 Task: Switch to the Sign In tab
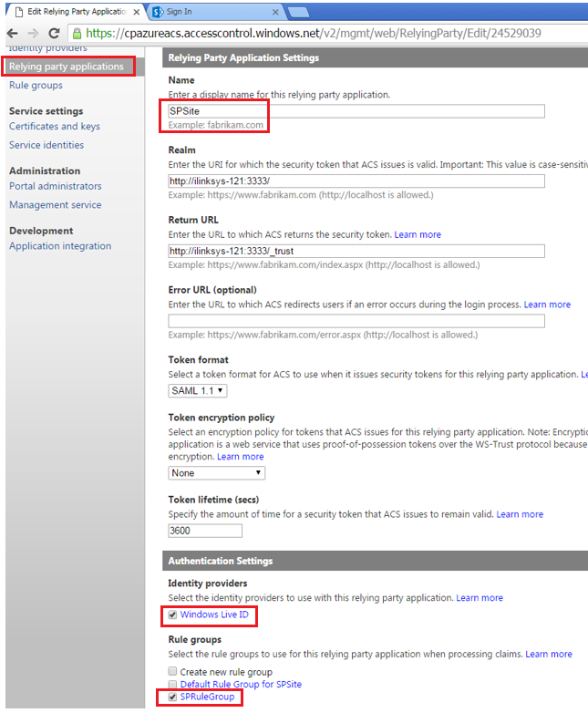[x=216, y=12]
